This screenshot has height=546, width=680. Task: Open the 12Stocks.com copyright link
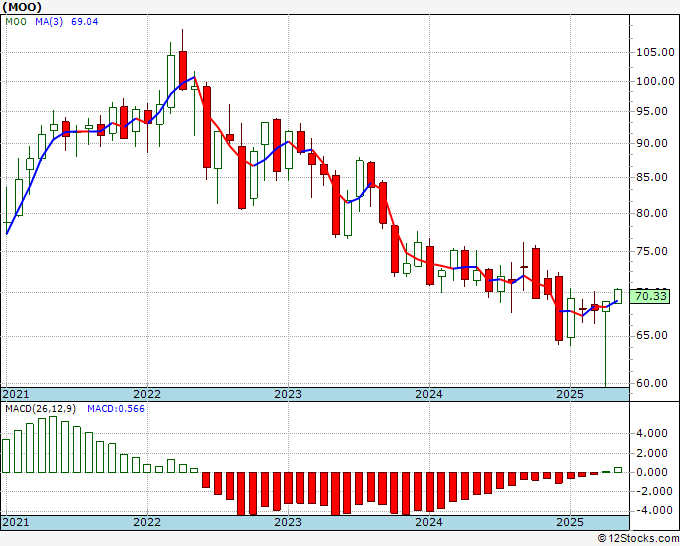(638, 539)
